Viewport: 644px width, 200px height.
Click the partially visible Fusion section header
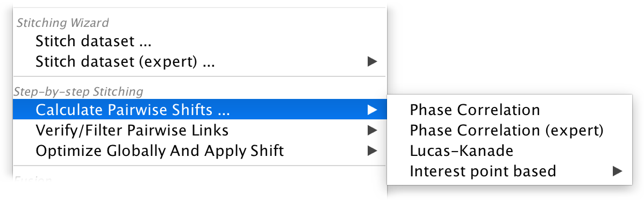click(33, 178)
